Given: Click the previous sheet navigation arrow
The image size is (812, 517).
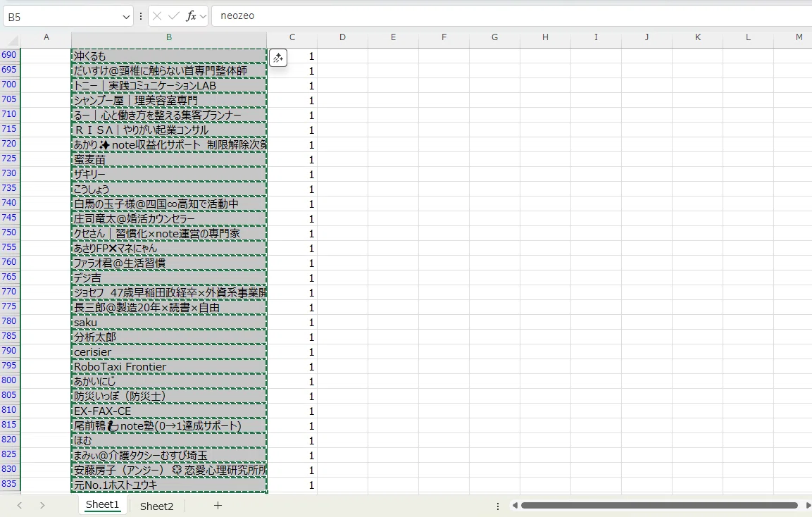Looking at the screenshot, I should [19, 506].
